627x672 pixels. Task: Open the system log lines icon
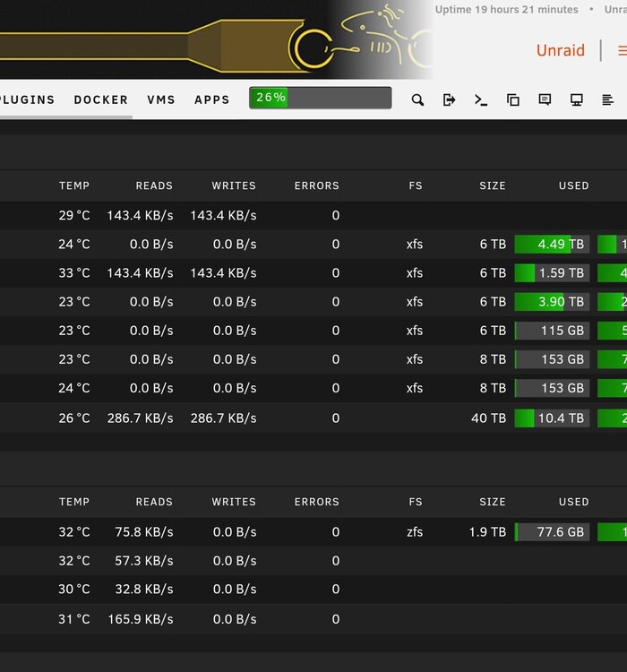607,99
